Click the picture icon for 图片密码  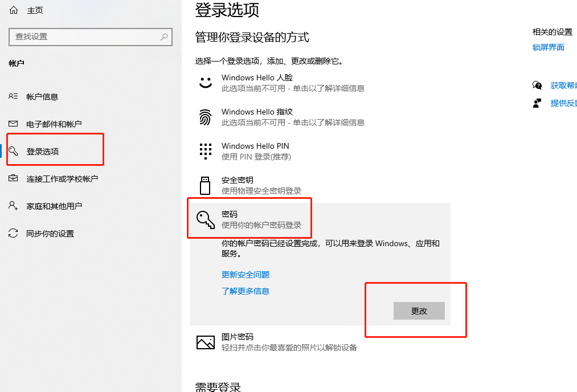[205, 342]
